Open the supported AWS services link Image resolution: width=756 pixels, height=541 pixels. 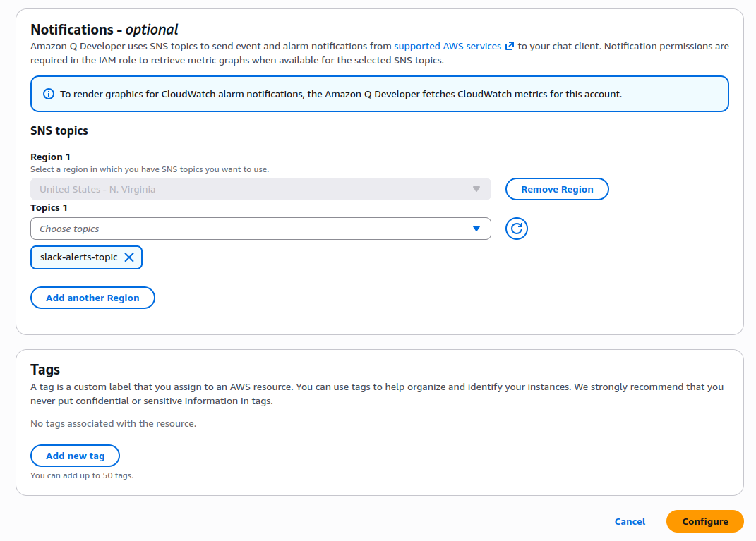[448, 47]
